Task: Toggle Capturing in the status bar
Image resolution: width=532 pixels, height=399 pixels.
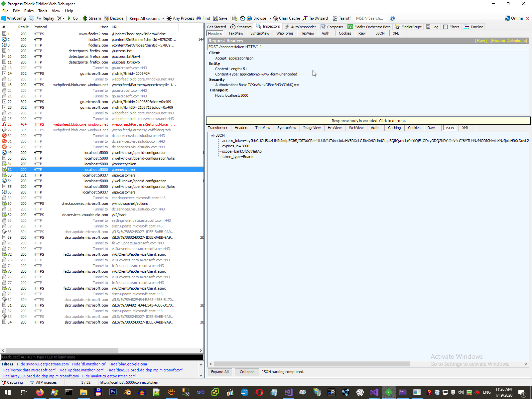Action: pos(12,382)
